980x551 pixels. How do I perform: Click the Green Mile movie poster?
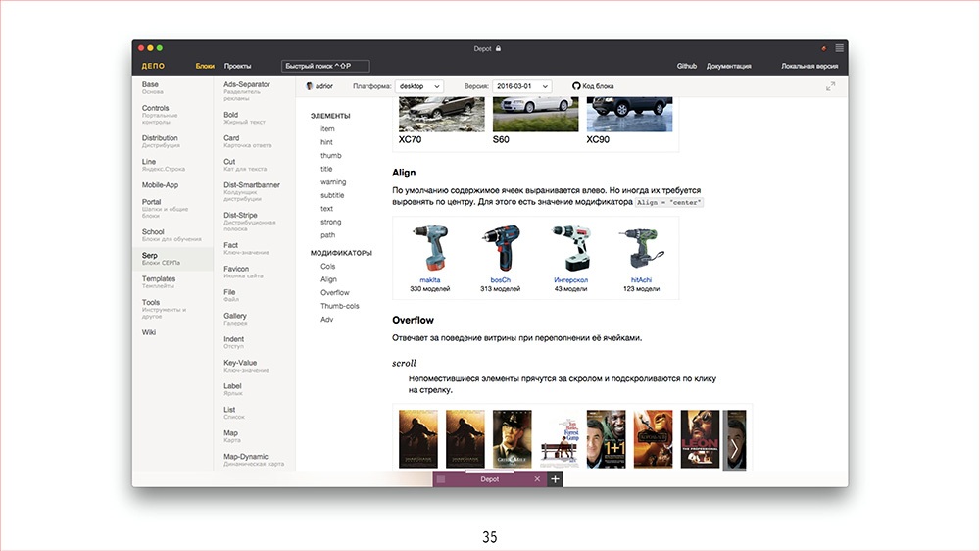click(x=512, y=439)
